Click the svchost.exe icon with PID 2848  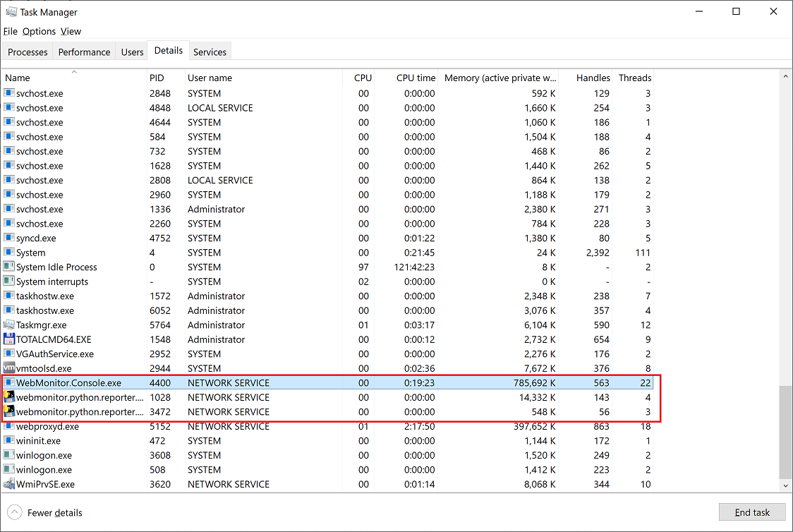(x=8, y=93)
